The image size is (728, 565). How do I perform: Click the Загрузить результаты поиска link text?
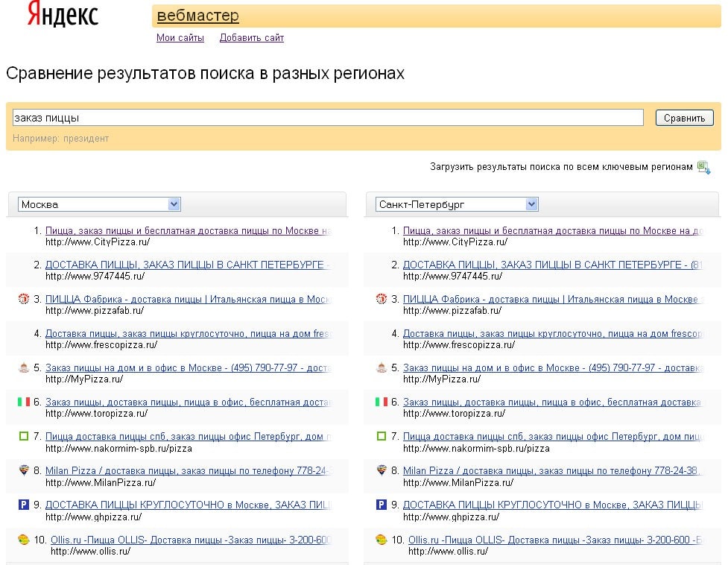click(x=561, y=167)
